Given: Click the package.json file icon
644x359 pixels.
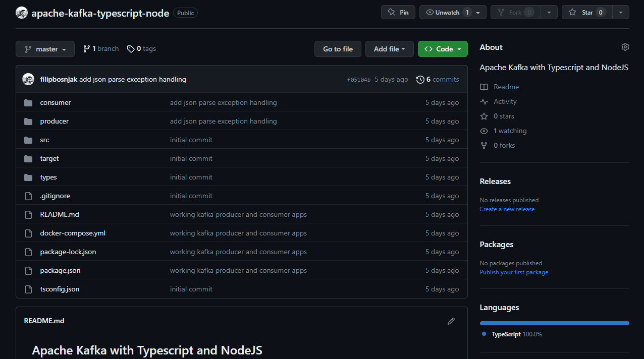Looking at the screenshot, I should click(x=28, y=271).
